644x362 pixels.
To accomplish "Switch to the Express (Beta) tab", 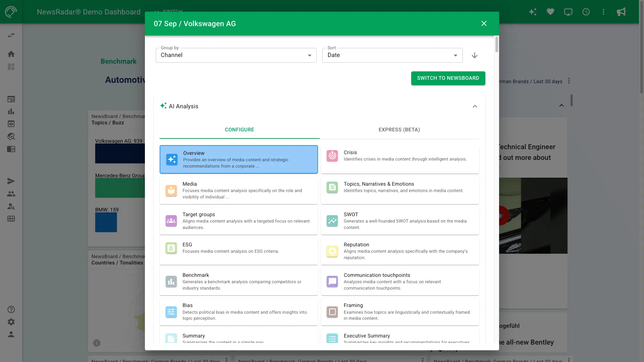I will pyautogui.click(x=399, y=130).
